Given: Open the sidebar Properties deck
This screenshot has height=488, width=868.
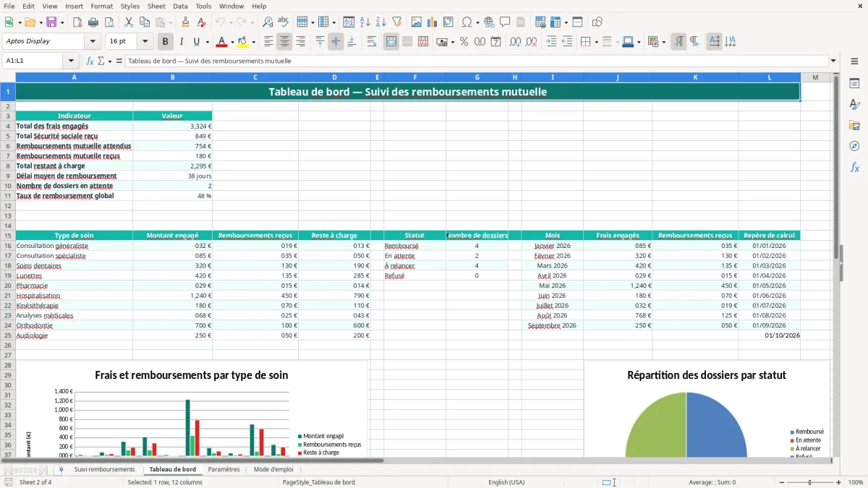Looking at the screenshot, I should (854, 84).
